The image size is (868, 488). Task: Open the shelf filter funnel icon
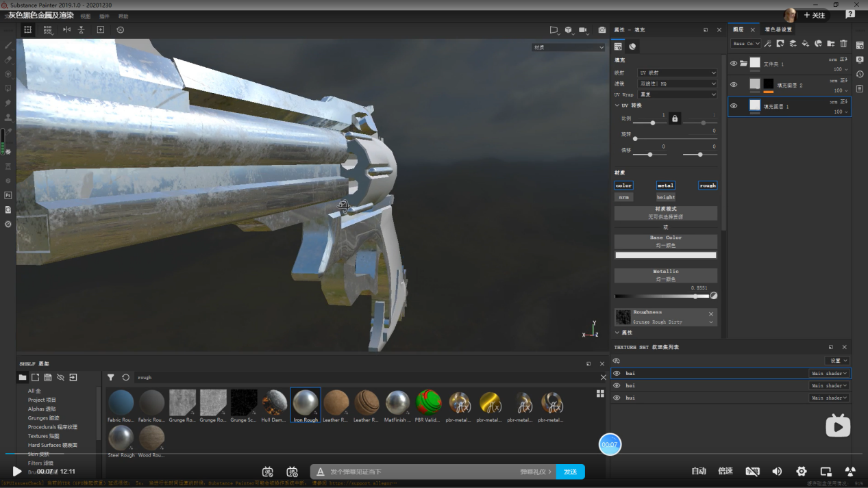click(111, 377)
